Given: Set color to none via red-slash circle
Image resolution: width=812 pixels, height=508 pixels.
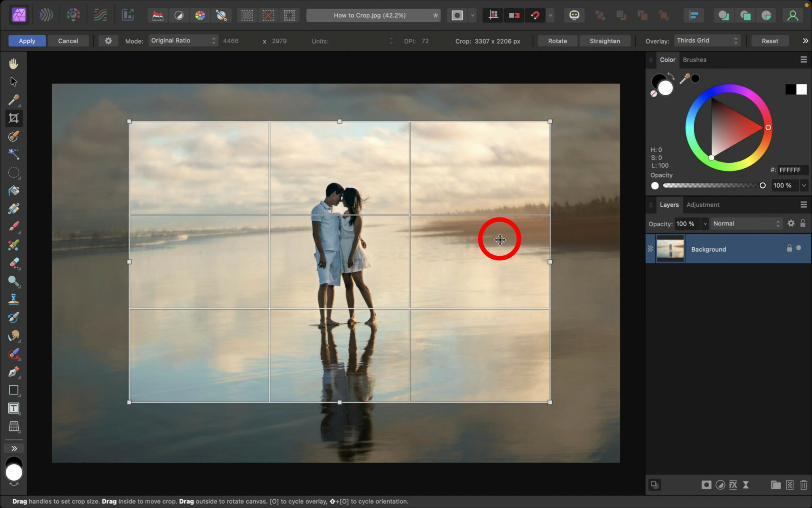Looking at the screenshot, I should (x=653, y=94).
